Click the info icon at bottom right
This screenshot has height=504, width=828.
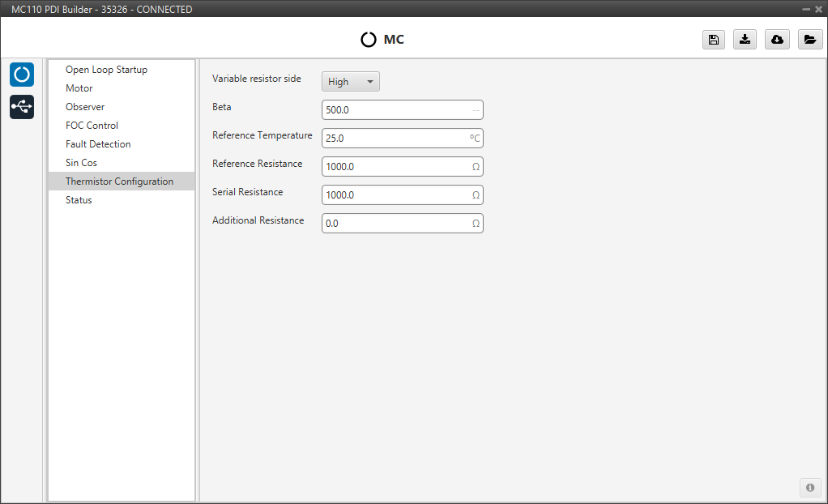[x=809, y=487]
